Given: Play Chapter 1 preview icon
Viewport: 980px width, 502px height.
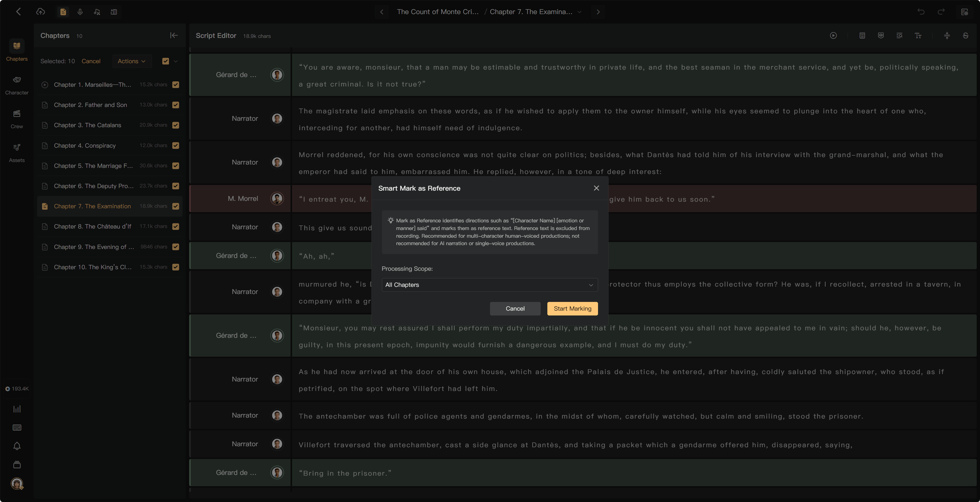Looking at the screenshot, I should tap(45, 84).
